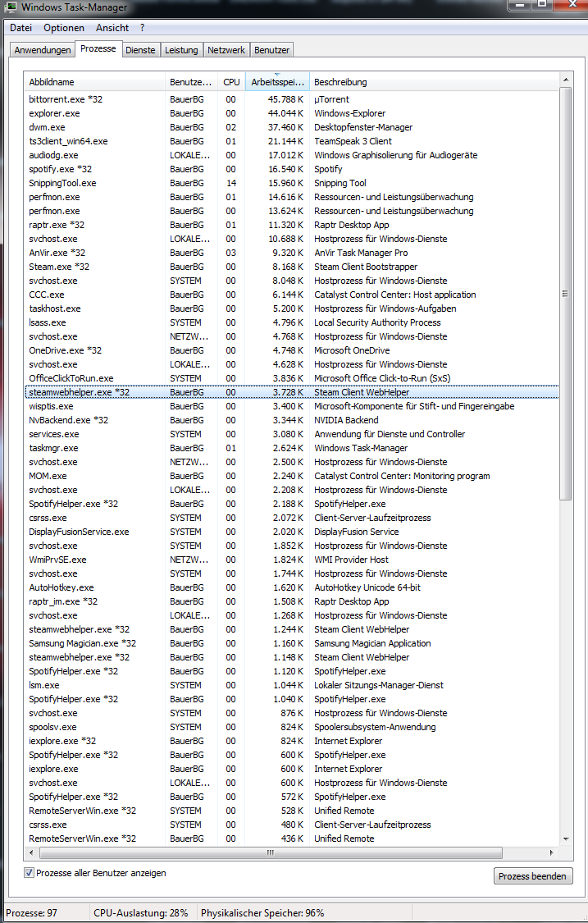588x923 pixels.
Task: Select the bittorrent.exe *32 process row
Action: tap(291, 99)
